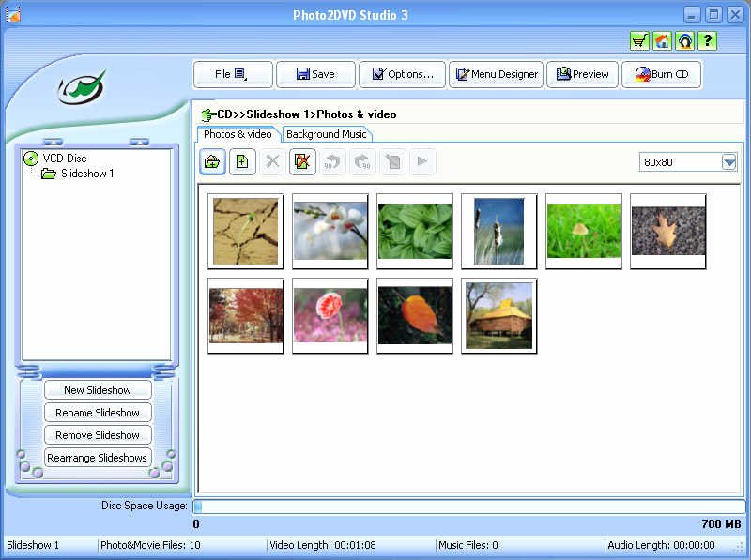
Task: Select the mushroom in grass thumbnail
Action: 584,231
